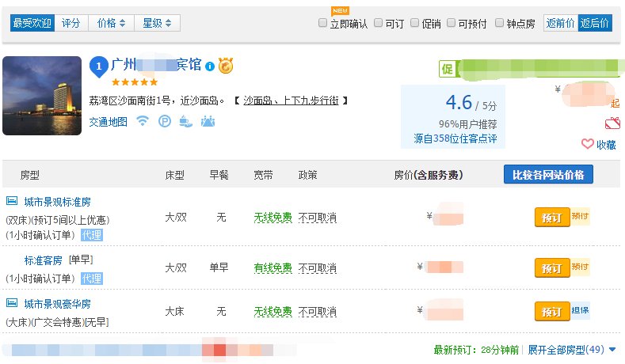
Task: Click the five-star rating stars
Action: tap(135, 82)
